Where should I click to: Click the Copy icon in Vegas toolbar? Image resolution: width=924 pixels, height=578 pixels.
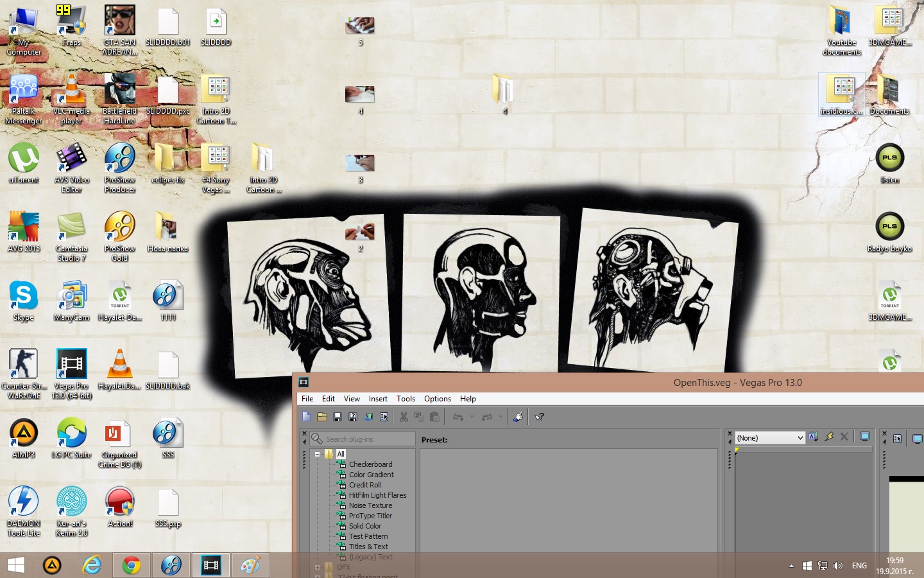pyautogui.click(x=419, y=417)
